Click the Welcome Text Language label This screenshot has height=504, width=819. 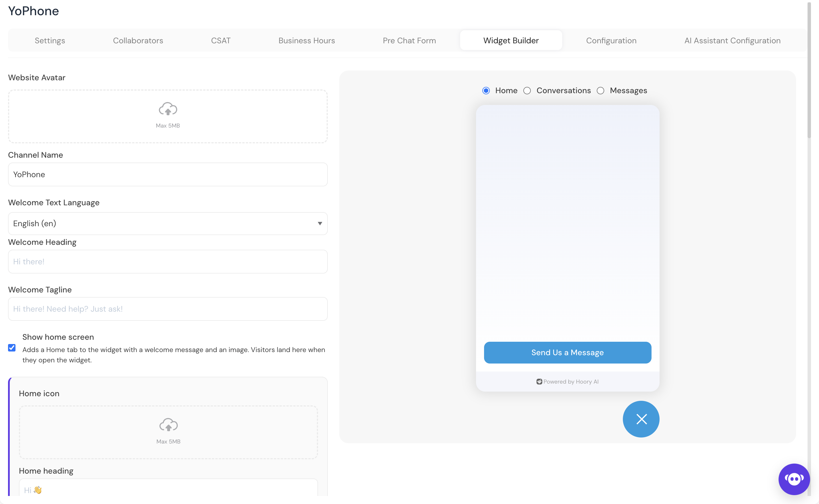point(54,203)
